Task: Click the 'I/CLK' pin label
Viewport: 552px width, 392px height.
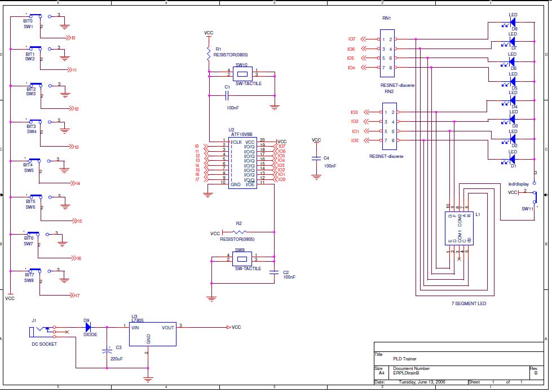Action: pyautogui.click(x=236, y=142)
